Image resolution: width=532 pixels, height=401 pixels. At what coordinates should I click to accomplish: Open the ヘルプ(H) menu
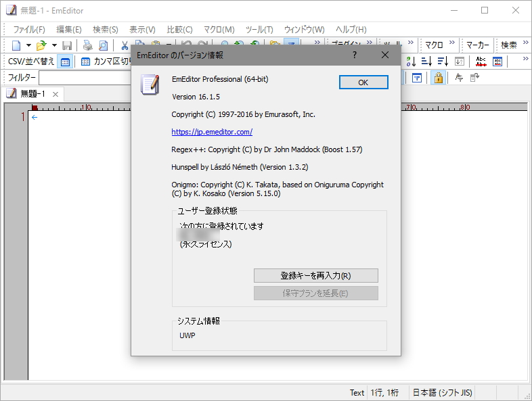click(x=351, y=30)
